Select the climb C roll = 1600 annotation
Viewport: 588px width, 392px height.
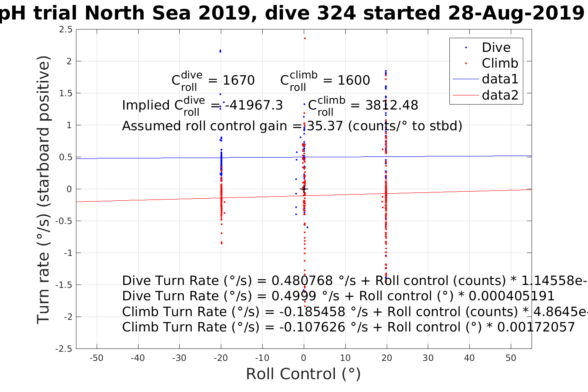[x=325, y=80]
